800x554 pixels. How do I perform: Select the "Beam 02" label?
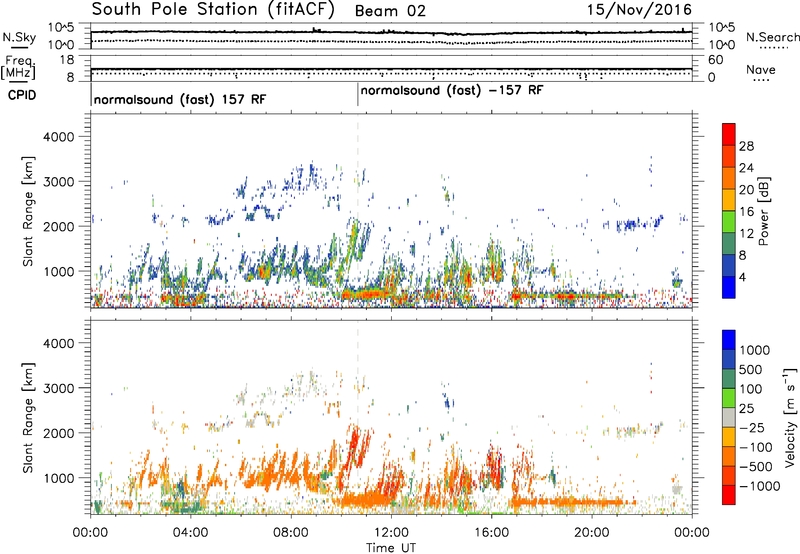coord(390,11)
